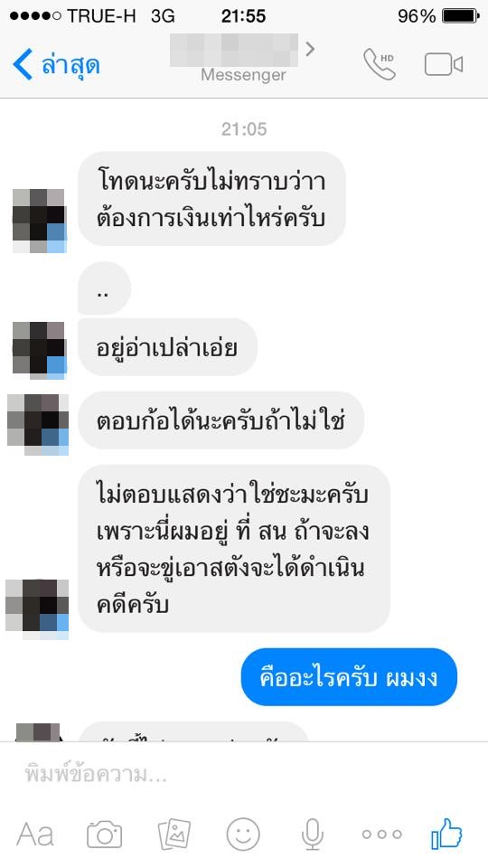488x868 pixels.
Task: Tap the battery indicator in status bar
Action: [x=460, y=16]
